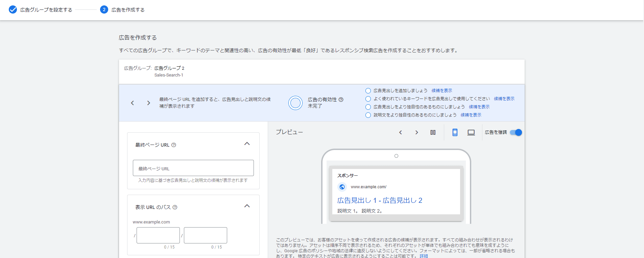Toggle the 広告を強調 switch
This screenshot has width=644, height=258.
516,132
